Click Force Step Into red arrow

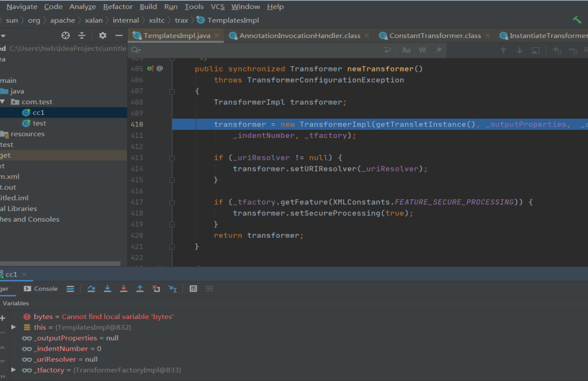[123, 289]
